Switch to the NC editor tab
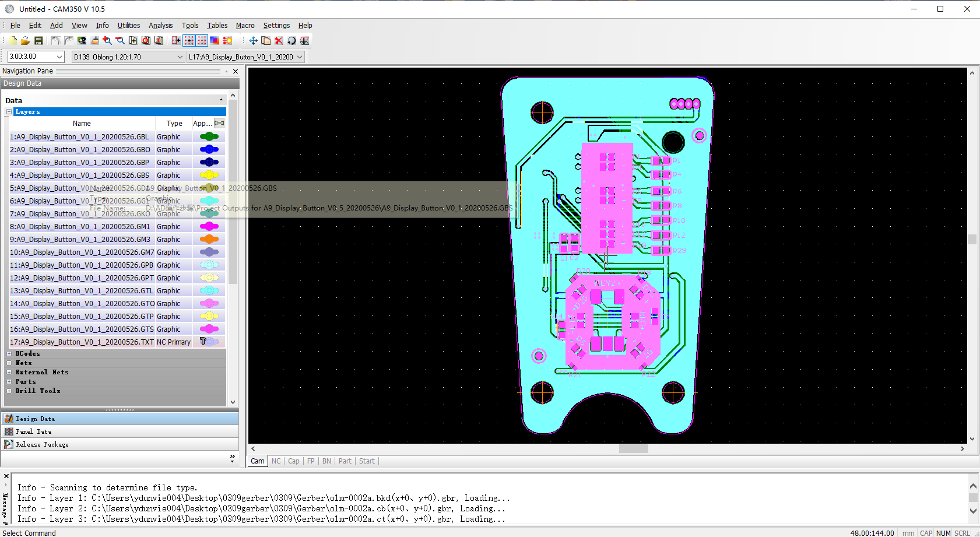980x537 pixels. [276, 461]
